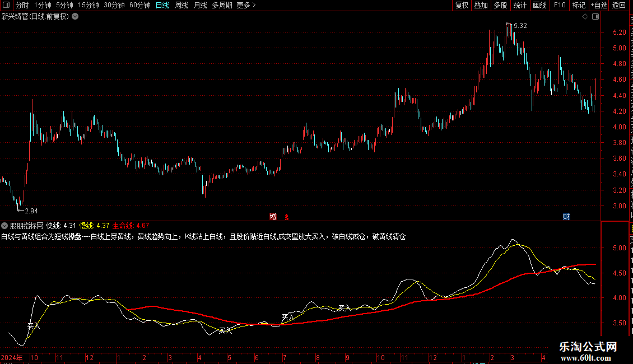Click the 返回 back button
633x364 pixels.
click(618, 5)
